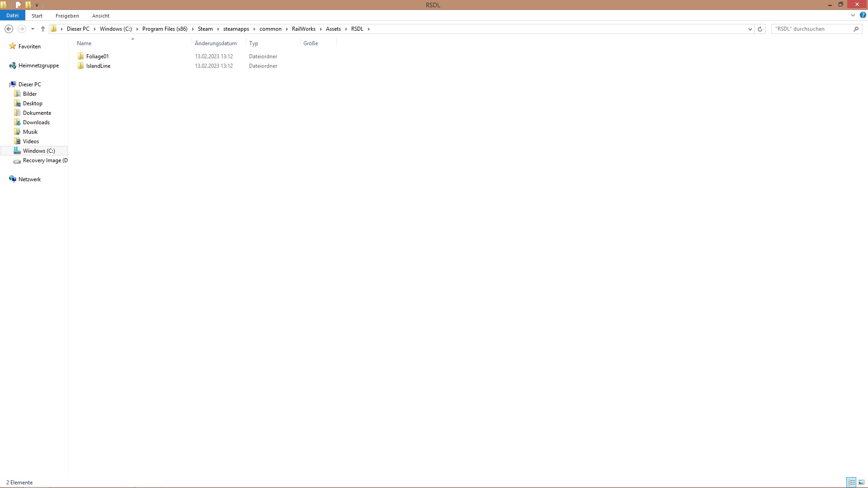The height and width of the screenshot is (488, 868).
Task: Open Explorer help question mark icon
Action: point(863,15)
